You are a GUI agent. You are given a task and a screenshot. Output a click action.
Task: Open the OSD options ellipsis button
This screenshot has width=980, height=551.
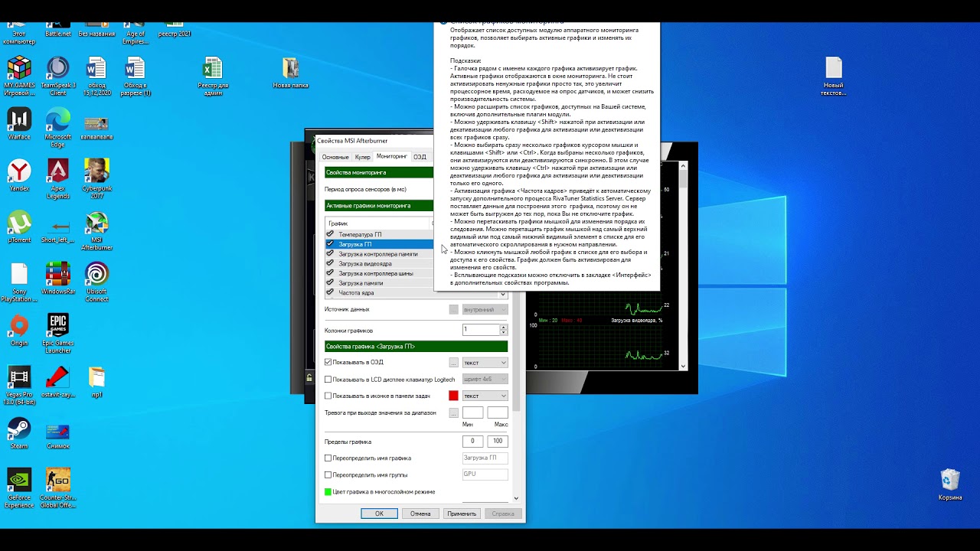coord(453,363)
